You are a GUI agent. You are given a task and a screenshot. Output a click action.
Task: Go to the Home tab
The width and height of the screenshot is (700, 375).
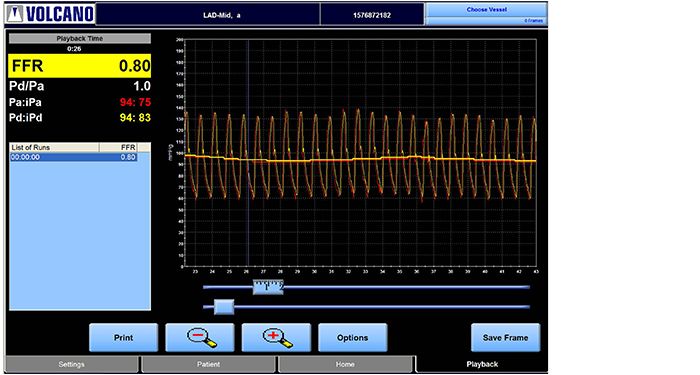point(345,364)
